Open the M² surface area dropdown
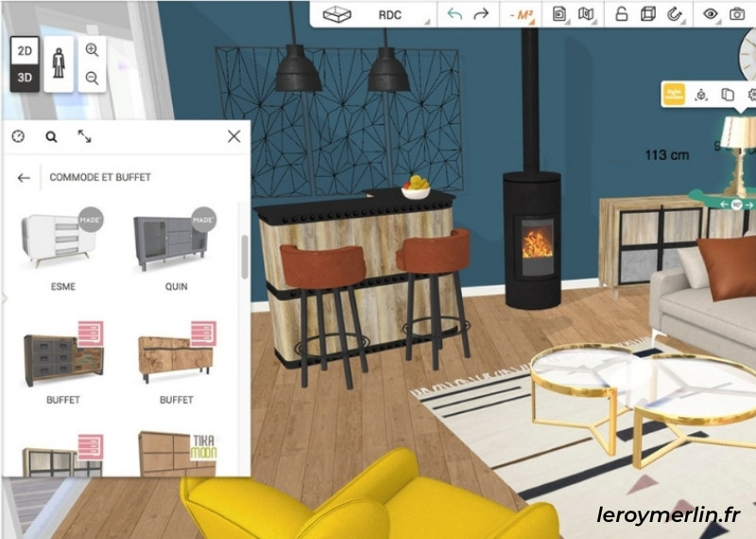The height and width of the screenshot is (539, 756). (x=522, y=15)
